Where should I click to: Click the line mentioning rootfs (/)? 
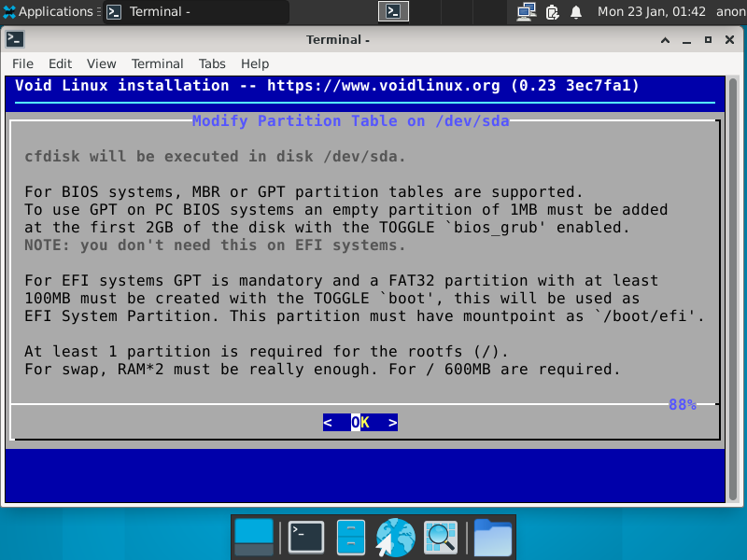point(266,352)
